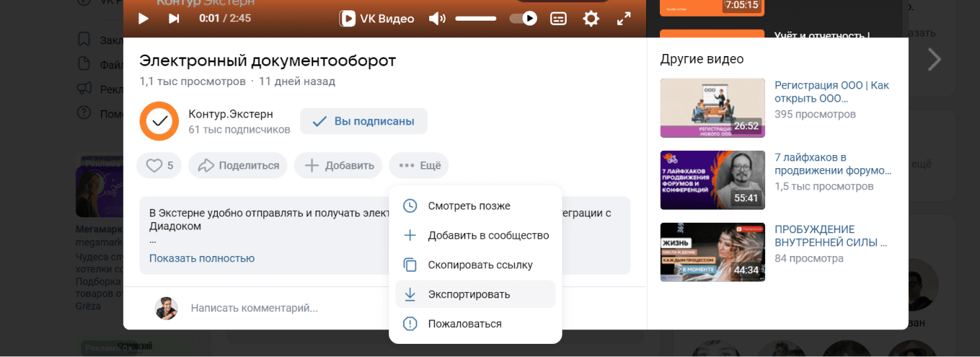Image resolution: width=980 pixels, height=357 pixels.
Task: Choose Смотреть позже from menu
Action: click(475, 206)
